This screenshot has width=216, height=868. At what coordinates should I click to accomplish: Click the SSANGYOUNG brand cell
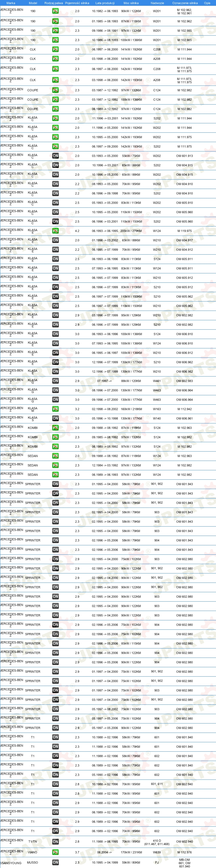10,863
